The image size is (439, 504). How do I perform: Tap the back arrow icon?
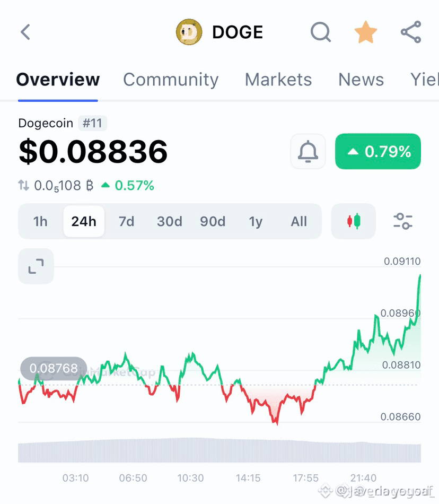click(25, 32)
